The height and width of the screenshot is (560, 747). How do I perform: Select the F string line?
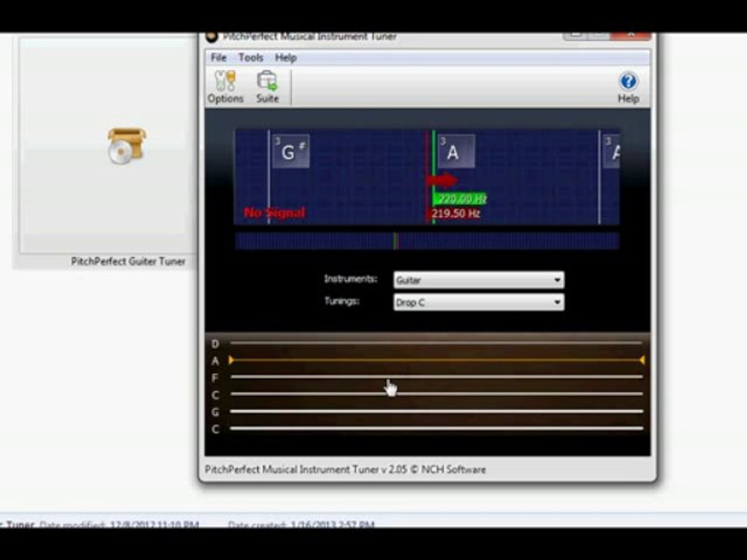pyautogui.click(x=436, y=377)
